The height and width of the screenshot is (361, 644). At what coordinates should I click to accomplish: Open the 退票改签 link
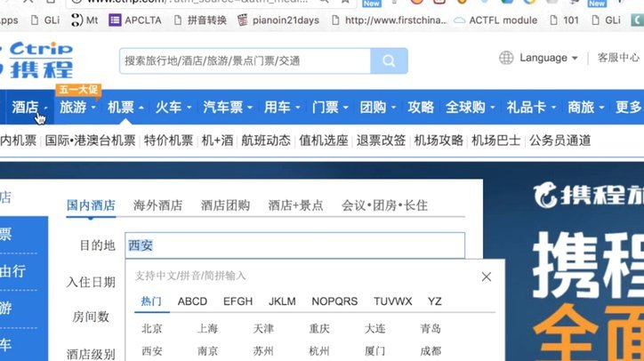point(381,140)
